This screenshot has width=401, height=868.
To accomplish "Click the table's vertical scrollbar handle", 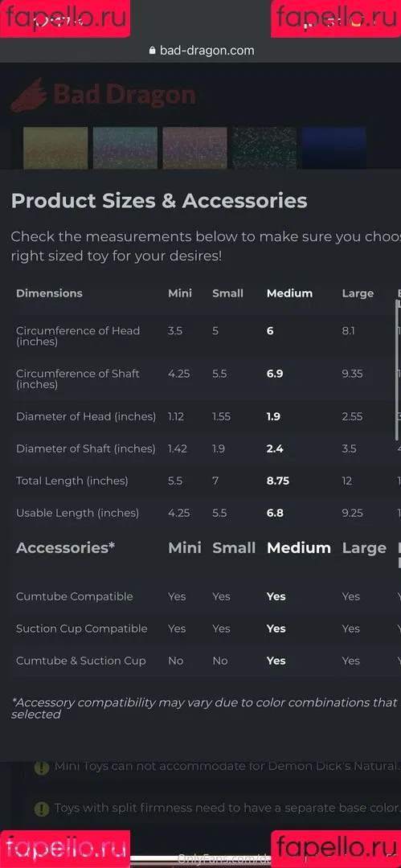I will pyautogui.click(x=397, y=370).
